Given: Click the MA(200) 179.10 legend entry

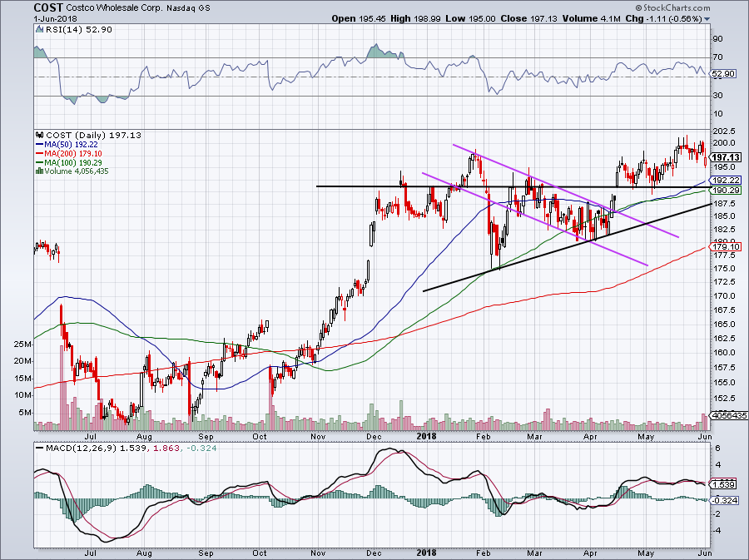Looking at the screenshot, I should tap(73, 154).
